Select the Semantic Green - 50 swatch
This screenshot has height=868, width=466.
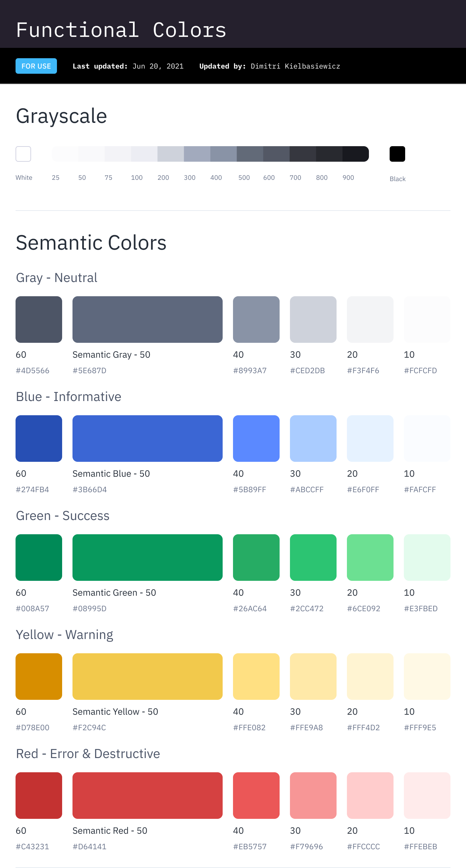147,557
